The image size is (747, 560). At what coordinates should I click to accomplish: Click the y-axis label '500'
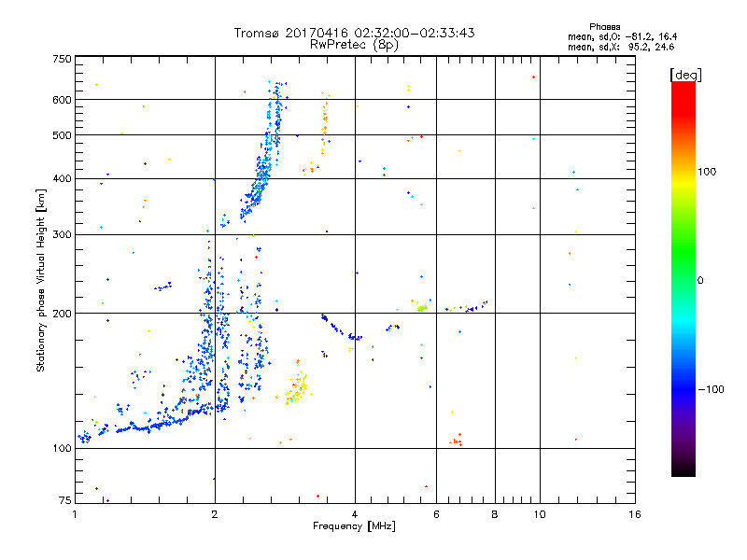pyautogui.click(x=62, y=135)
